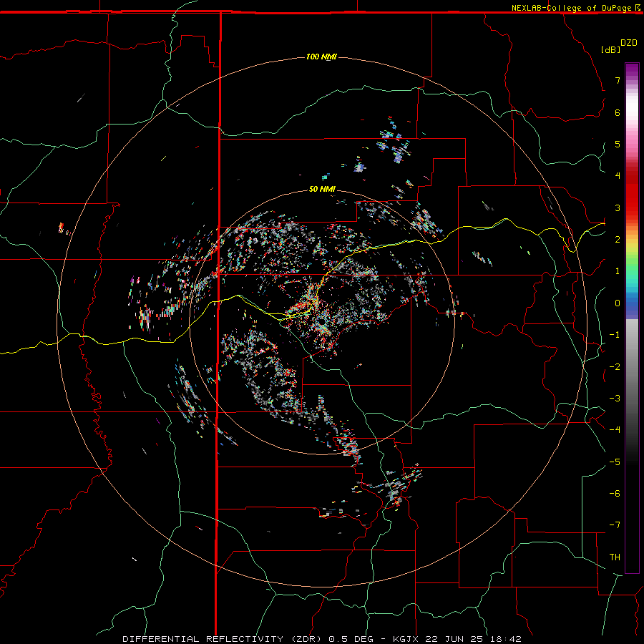Click the 0 value on color scale

pos(618,303)
